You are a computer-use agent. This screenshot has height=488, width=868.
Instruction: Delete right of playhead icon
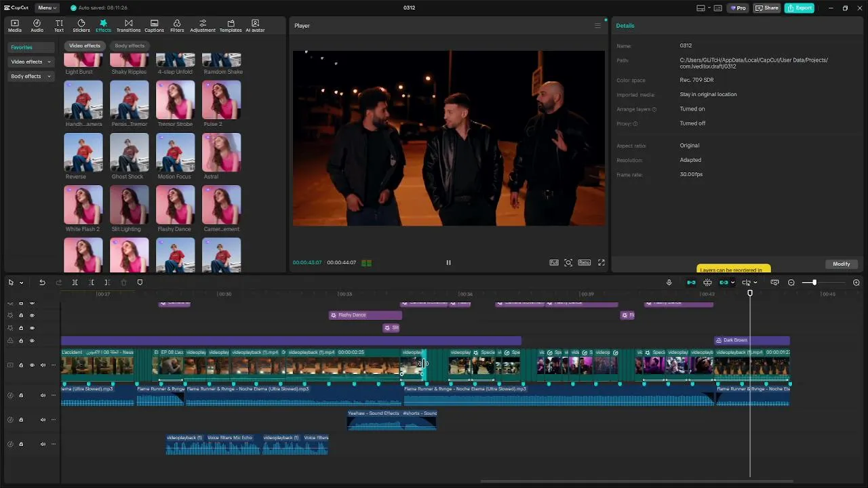tap(107, 283)
